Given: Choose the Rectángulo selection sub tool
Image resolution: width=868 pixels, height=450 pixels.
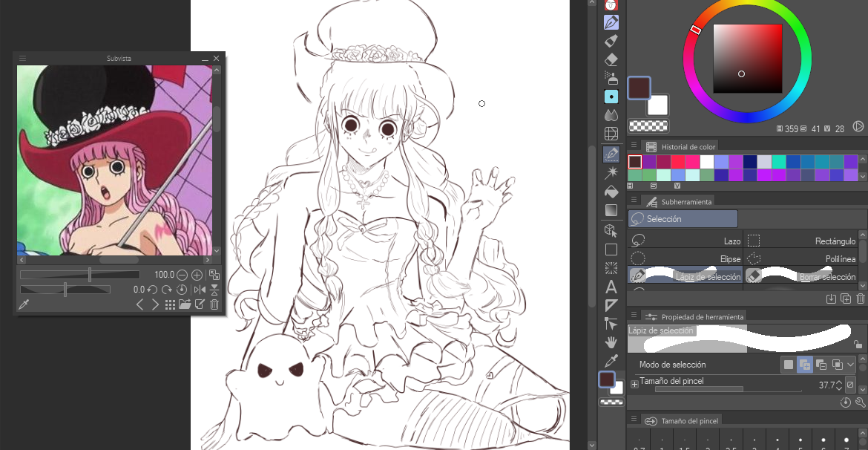Looking at the screenshot, I should [x=800, y=241].
